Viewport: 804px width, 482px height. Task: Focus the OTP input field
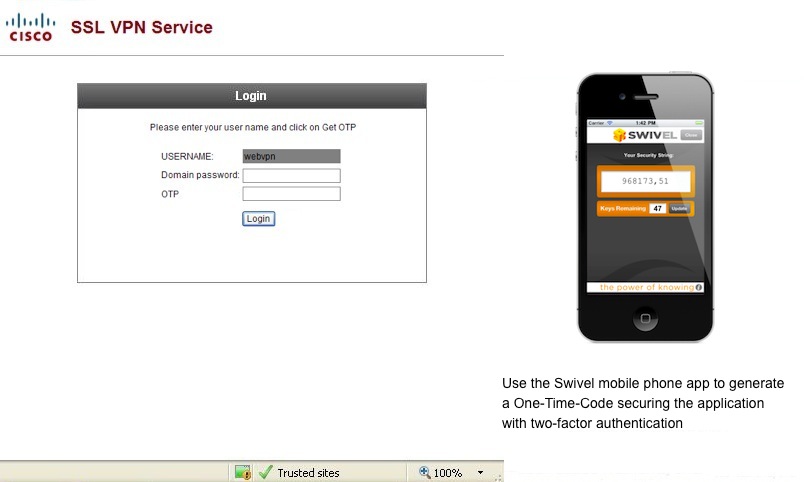pos(291,194)
